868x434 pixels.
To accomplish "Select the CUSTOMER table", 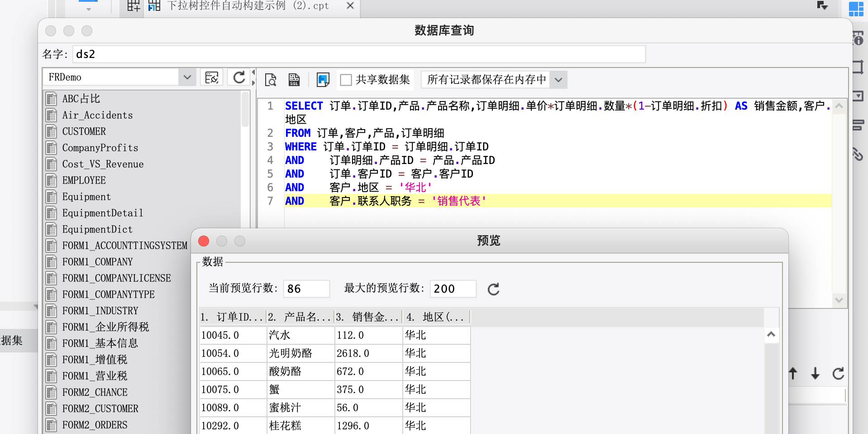I will (x=143, y=131).
